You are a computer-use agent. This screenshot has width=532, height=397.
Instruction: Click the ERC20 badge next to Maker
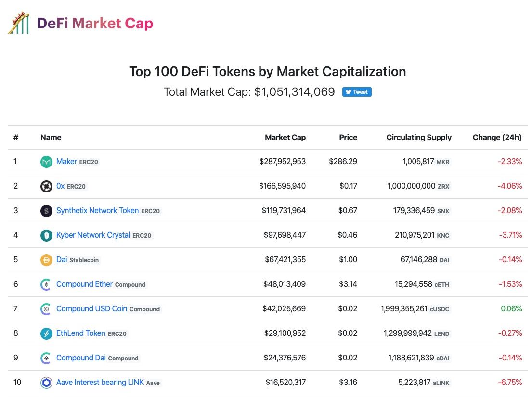[x=90, y=162]
